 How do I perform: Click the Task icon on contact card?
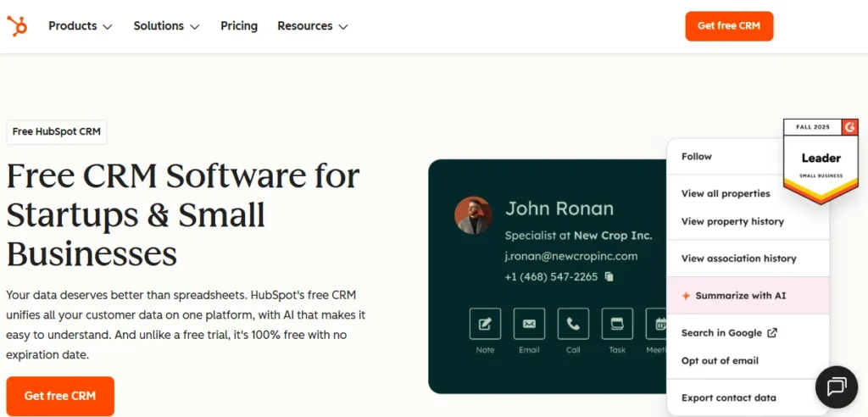[x=617, y=324]
